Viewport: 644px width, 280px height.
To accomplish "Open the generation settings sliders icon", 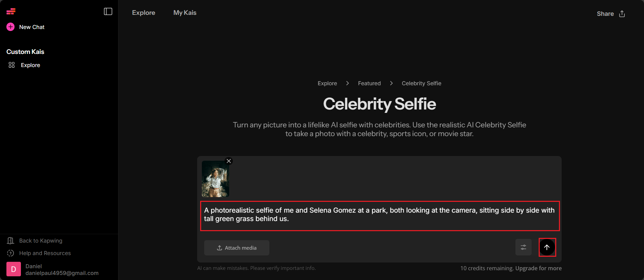I will (x=523, y=247).
